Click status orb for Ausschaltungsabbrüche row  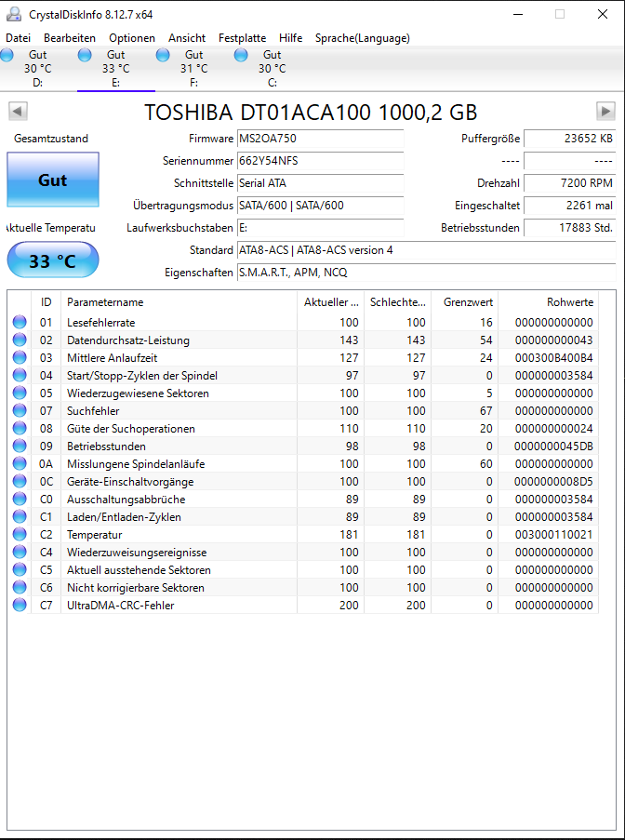click(20, 500)
